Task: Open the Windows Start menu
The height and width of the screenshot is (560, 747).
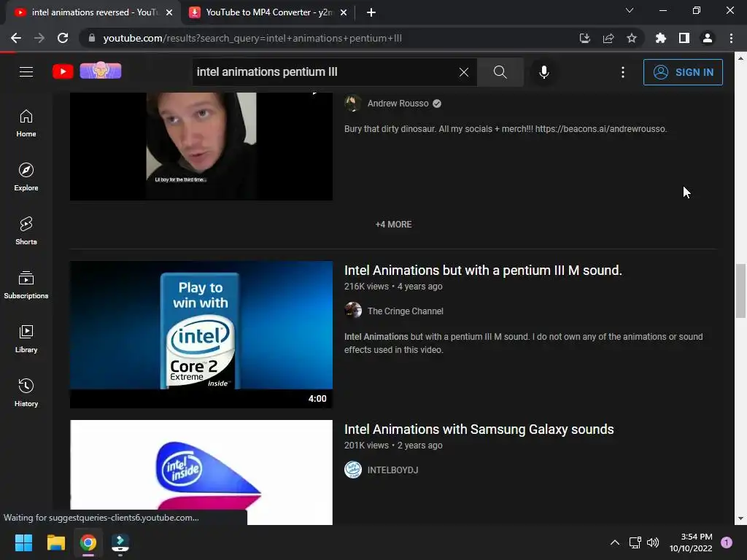Action: point(23,542)
